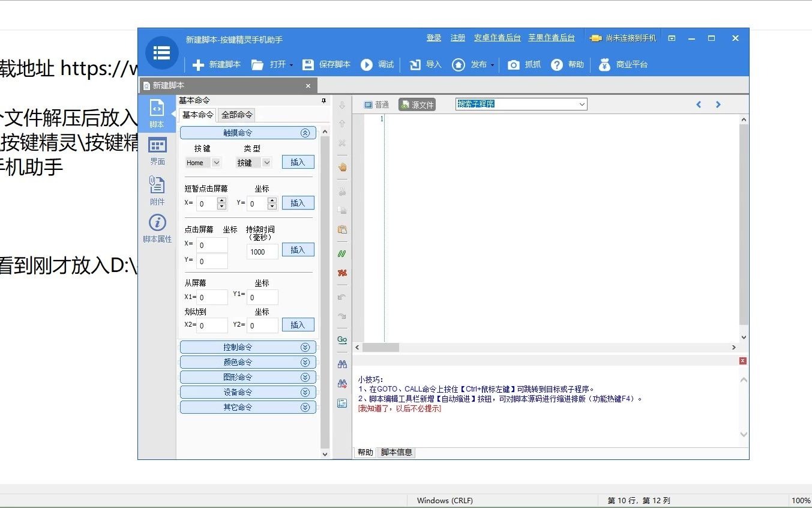812x508 pixels.
Task: Click 导入 import button
Action: [426, 64]
